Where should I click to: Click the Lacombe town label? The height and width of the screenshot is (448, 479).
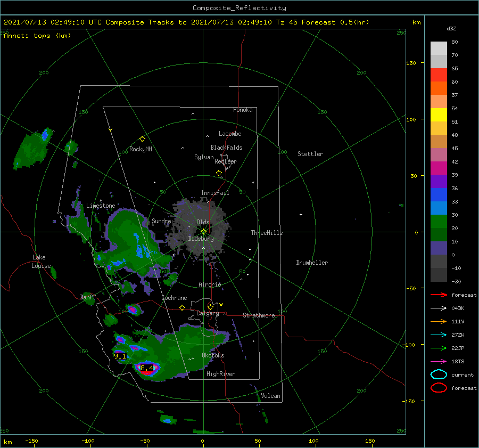click(230, 134)
